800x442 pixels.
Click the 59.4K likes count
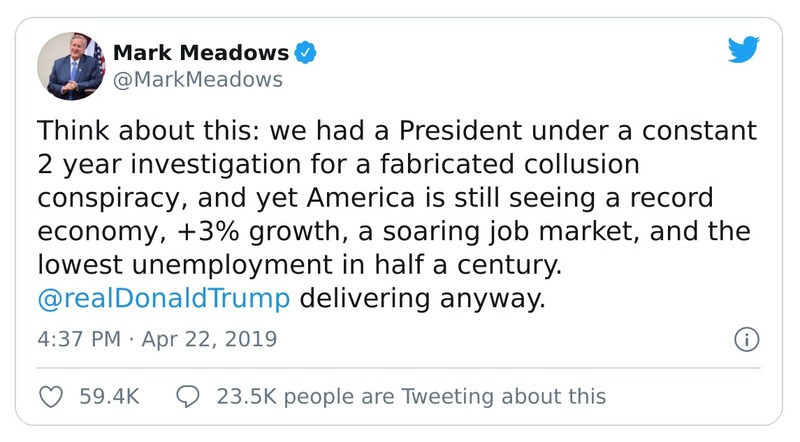tap(106, 397)
